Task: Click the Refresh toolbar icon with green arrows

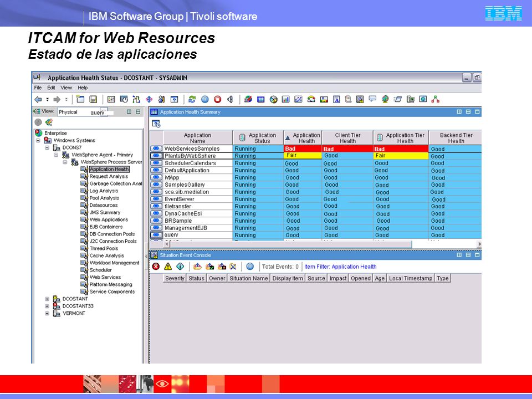Action: [x=192, y=99]
